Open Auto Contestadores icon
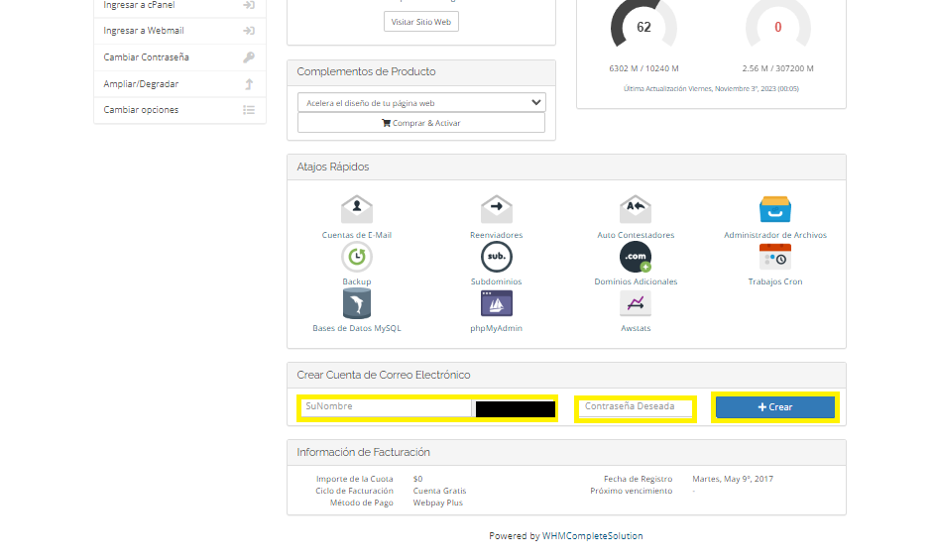Viewport: 935px width, 560px height. click(636, 210)
